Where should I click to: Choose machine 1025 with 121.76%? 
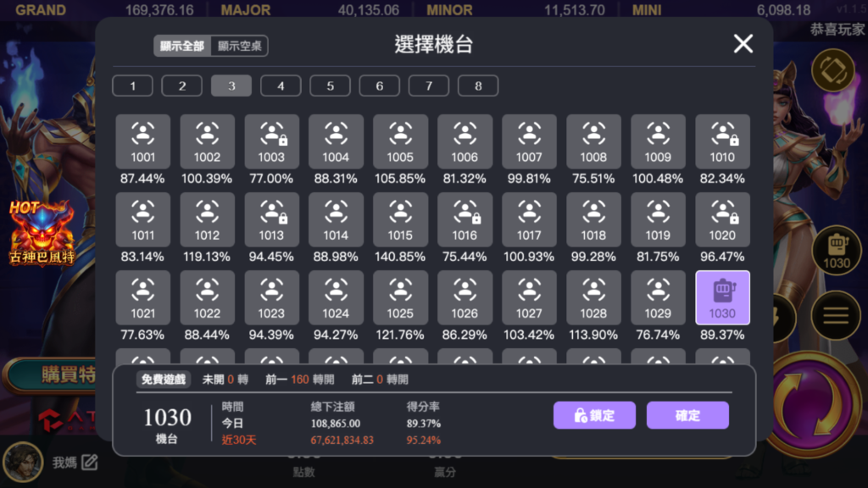[400, 297]
